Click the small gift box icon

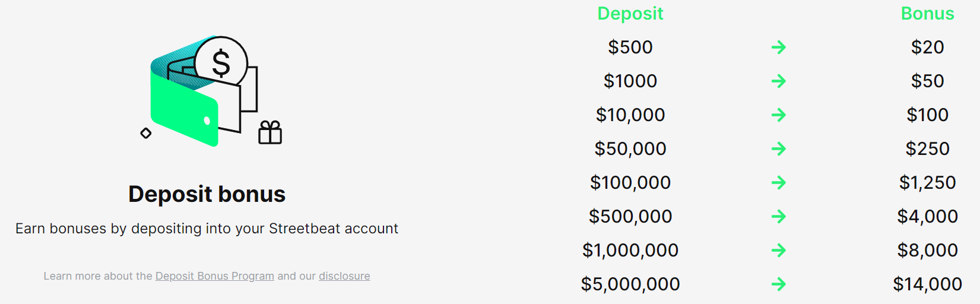(270, 132)
